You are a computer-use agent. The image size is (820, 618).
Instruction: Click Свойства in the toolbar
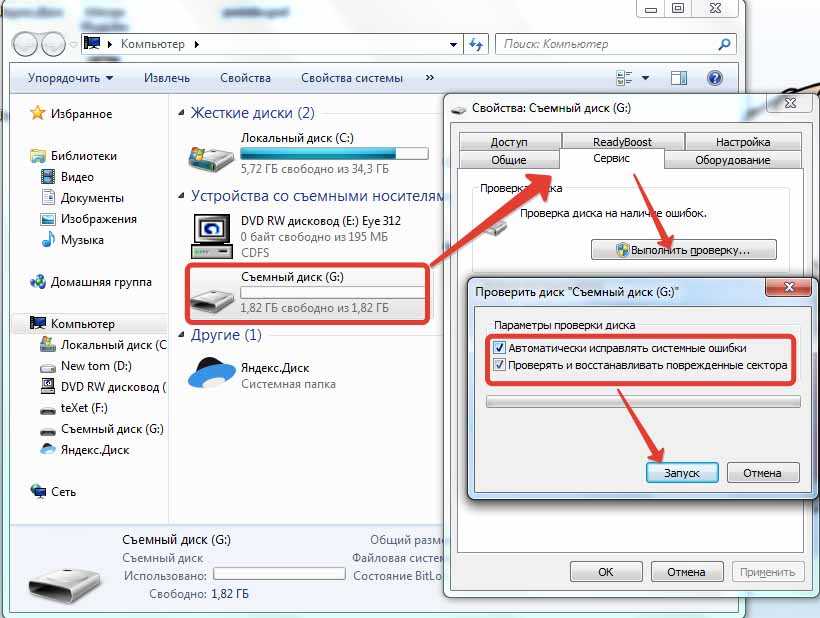tap(245, 78)
